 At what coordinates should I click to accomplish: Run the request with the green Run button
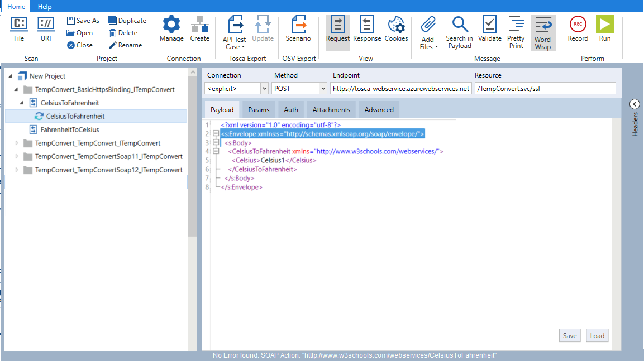click(x=604, y=25)
